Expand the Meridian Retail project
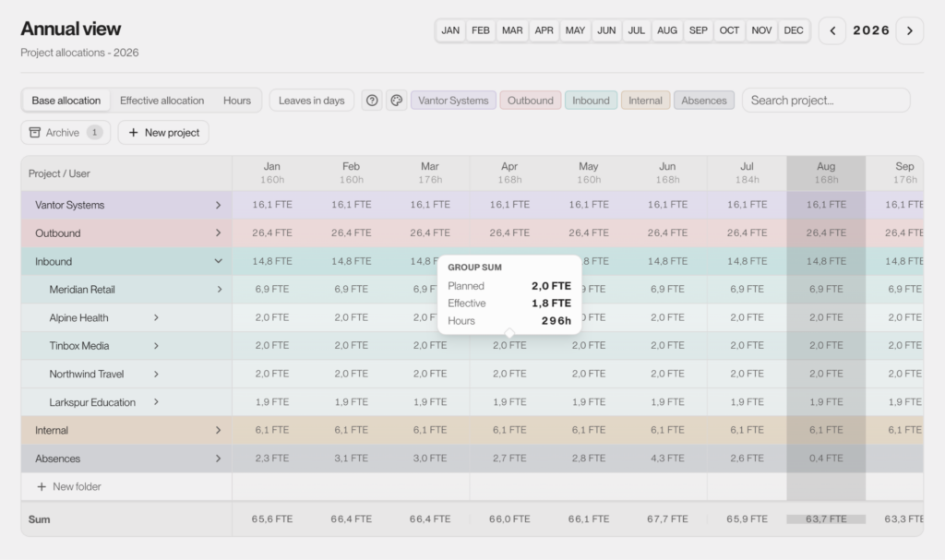 (220, 290)
